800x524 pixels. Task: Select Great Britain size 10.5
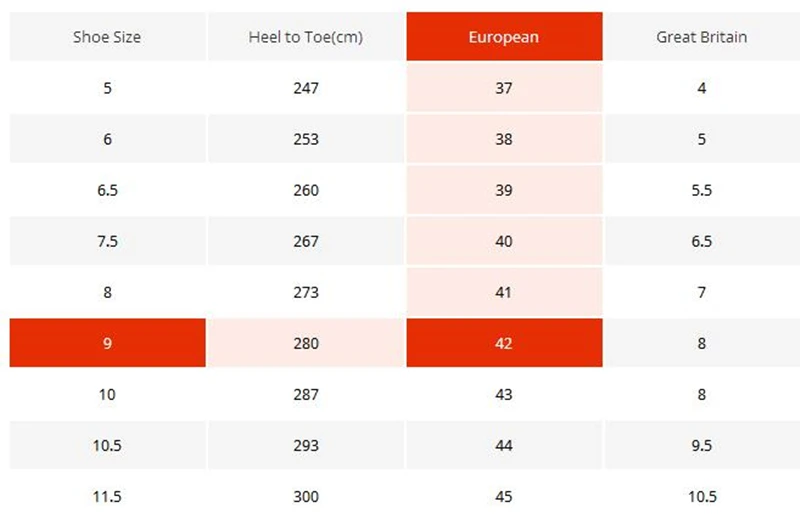click(x=702, y=496)
